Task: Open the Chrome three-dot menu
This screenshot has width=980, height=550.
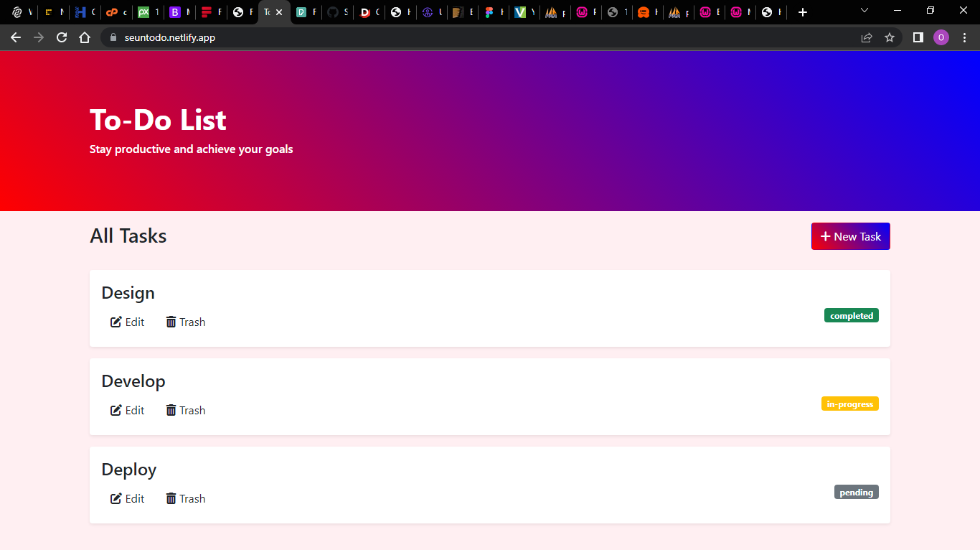Action: tap(965, 37)
